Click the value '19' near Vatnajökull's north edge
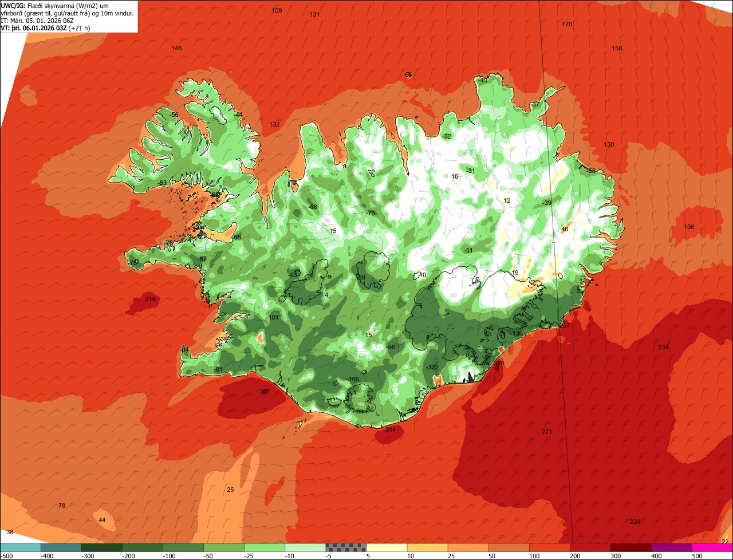Screen dimensions: 733x560 pyautogui.click(x=515, y=273)
